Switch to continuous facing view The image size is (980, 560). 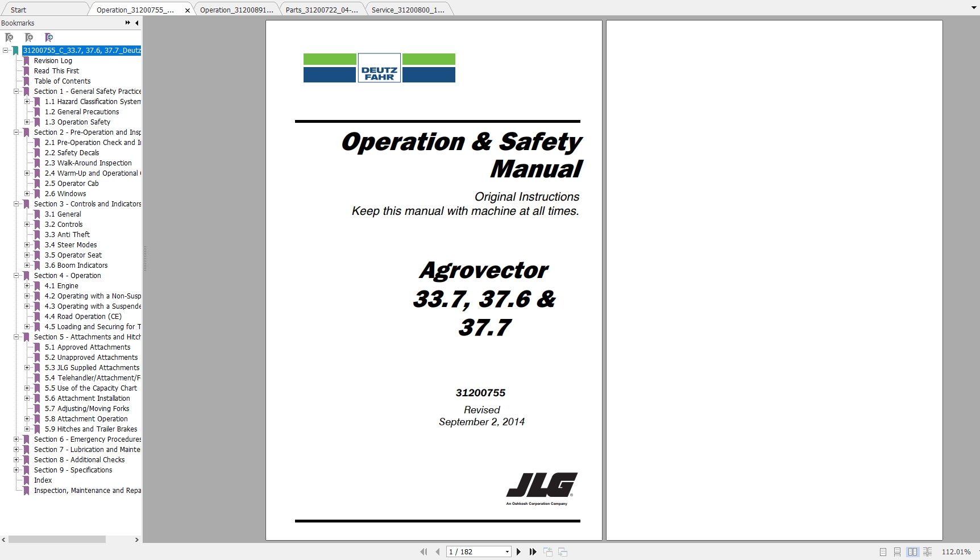[928, 551]
